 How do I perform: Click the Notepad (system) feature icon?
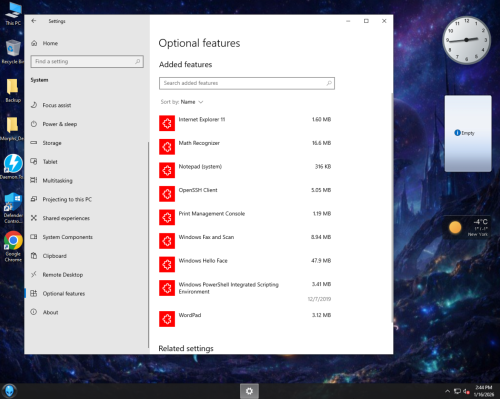point(167,170)
